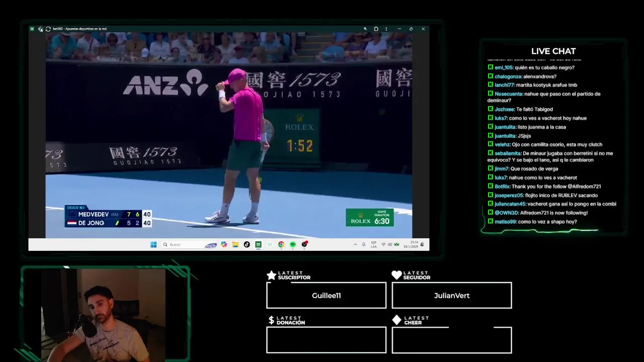Select lanchi77's chat message

click(x=532, y=85)
